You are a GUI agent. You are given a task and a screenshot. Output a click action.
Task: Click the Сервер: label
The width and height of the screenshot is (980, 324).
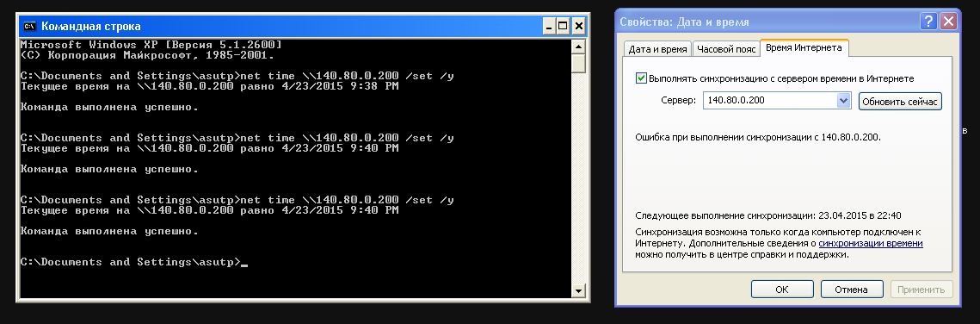coord(678,100)
